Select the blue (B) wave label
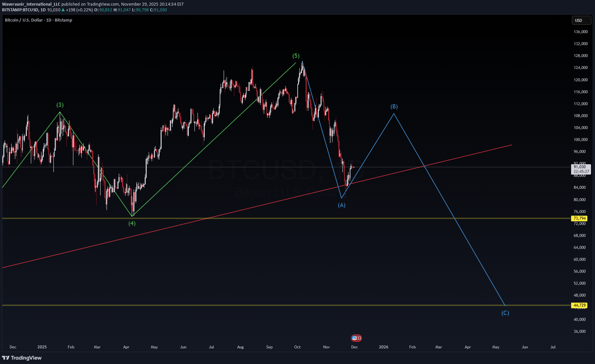Image resolution: width=595 pixels, height=364 pixels. pyautogui.click(x=394, y=107)
